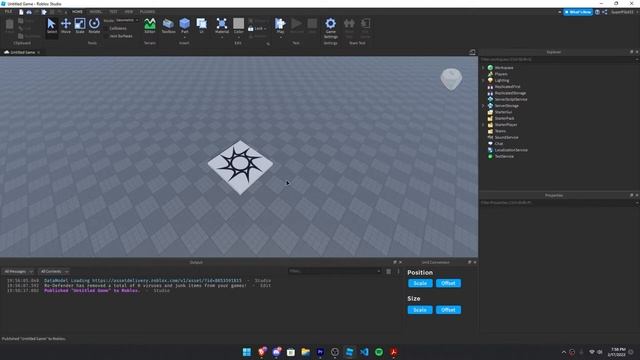The width and height of the screenshot is (640, 360).
Task: Expand the Lighting node
Action: pos(483,80)
